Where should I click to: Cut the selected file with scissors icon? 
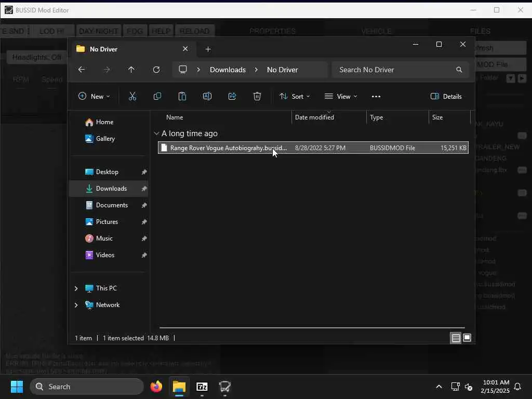coord(132,96)
